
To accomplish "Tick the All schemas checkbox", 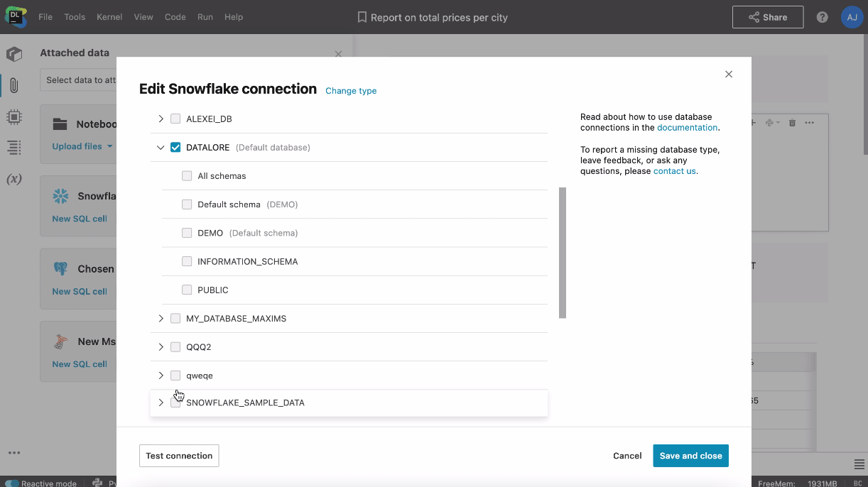I will [x=187, y=176].
